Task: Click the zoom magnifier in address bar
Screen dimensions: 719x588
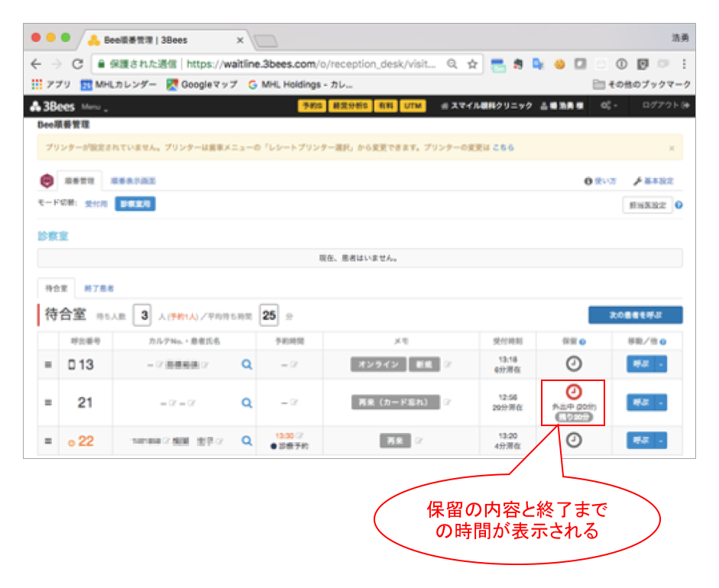Action: [x=452, y=64]
